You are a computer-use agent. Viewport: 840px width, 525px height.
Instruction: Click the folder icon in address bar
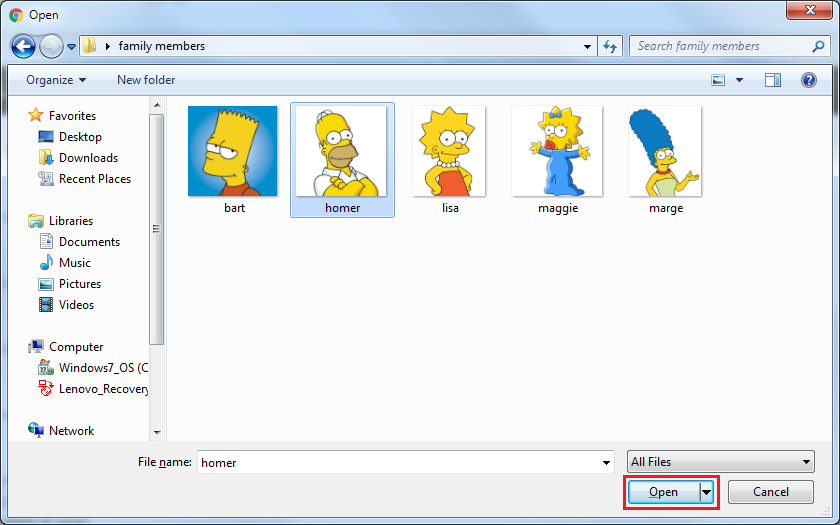pyautogui.click(x=89, y=46)
